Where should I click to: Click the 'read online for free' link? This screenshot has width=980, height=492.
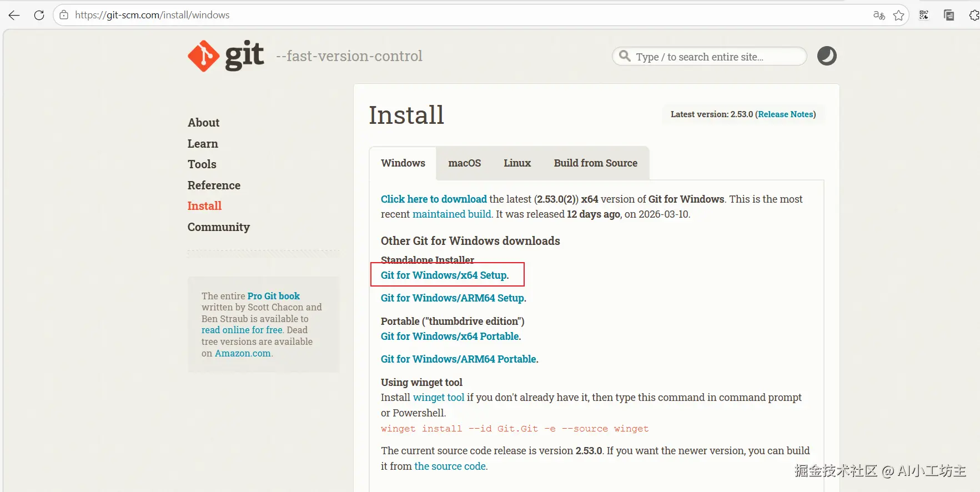(x=242, y=330)
